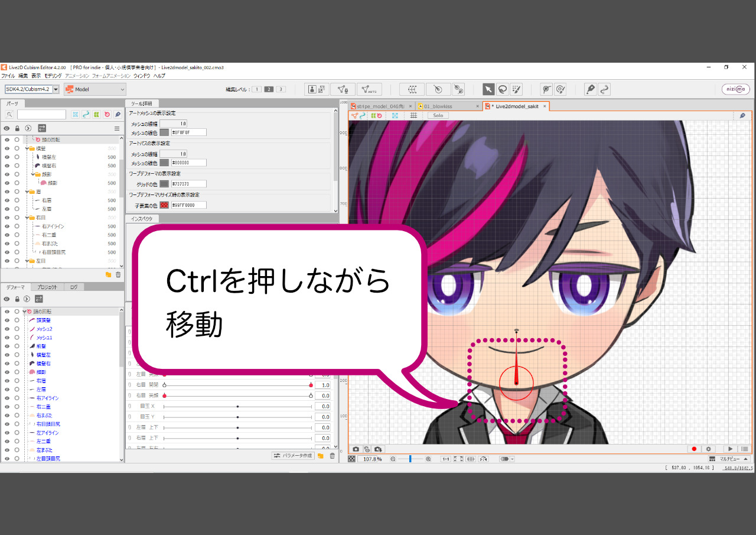Click the record red dot button
This screenshot has height=535, width=756.
coord(695,449)
